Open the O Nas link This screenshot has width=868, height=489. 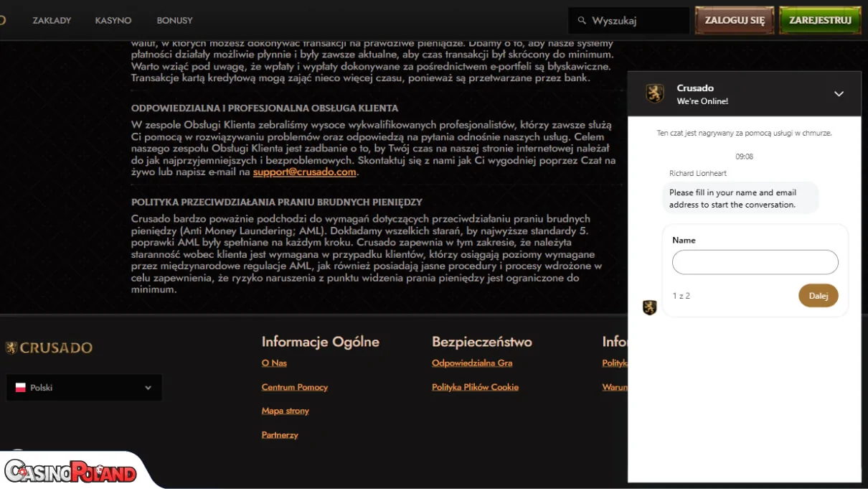(274, 363)
